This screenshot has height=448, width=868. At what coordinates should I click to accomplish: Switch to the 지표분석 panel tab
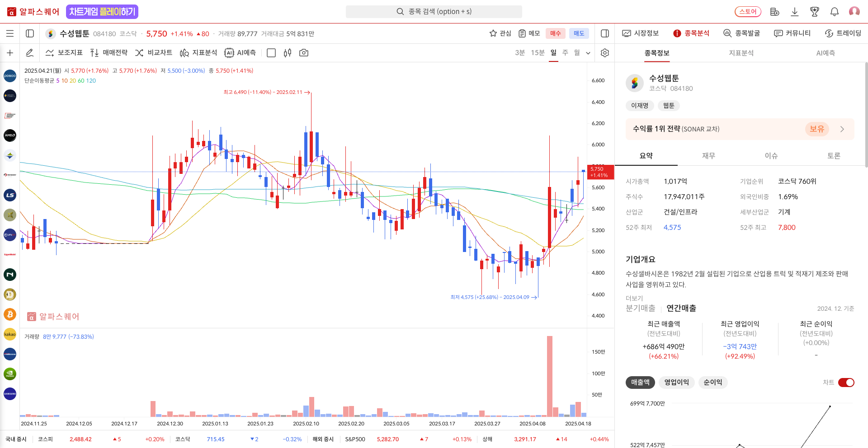[x=741, y=53]
